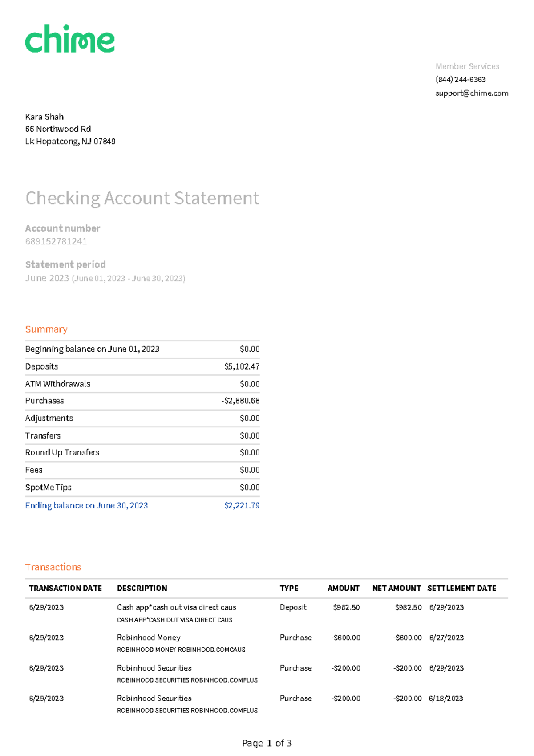534x756 pixels.
Task: Select the Cash app cash out transaction description
Action: pos(176,607)
